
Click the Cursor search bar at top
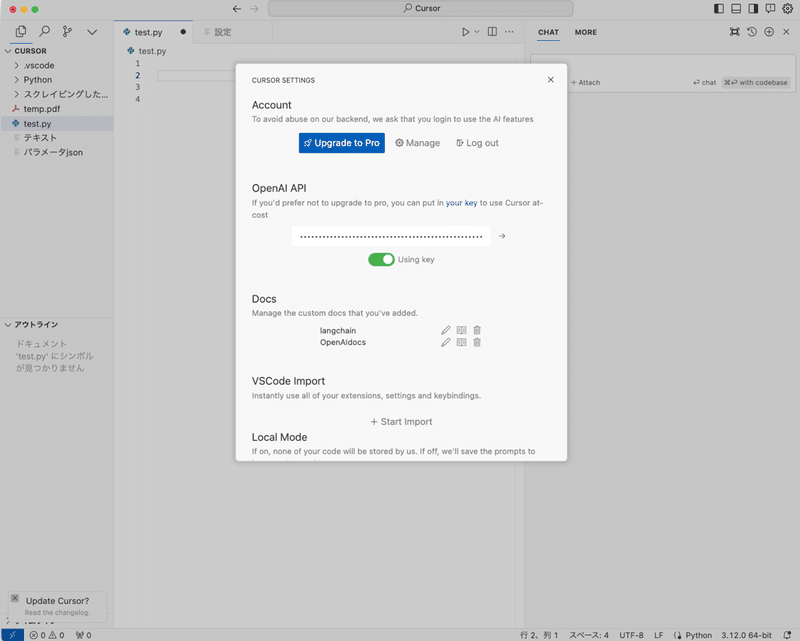[420, 9]
